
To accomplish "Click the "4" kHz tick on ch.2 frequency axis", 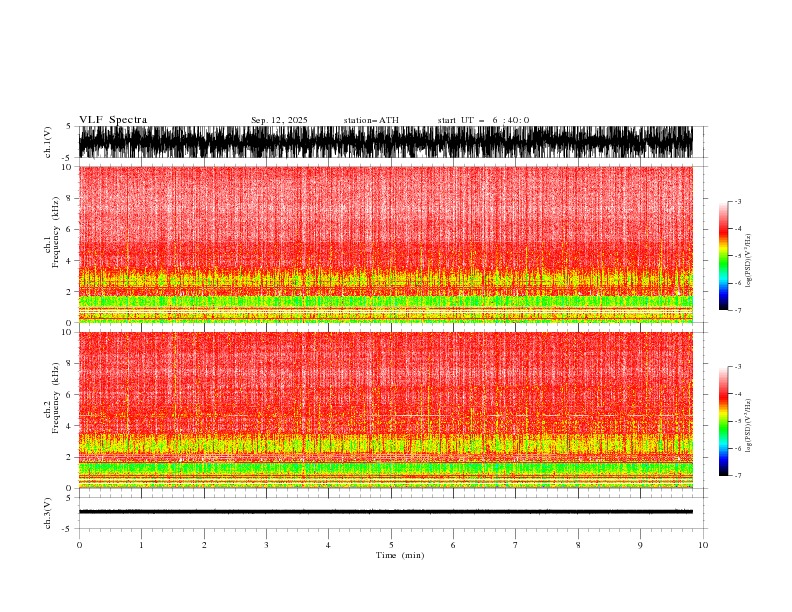I will [x=69, y=426].
